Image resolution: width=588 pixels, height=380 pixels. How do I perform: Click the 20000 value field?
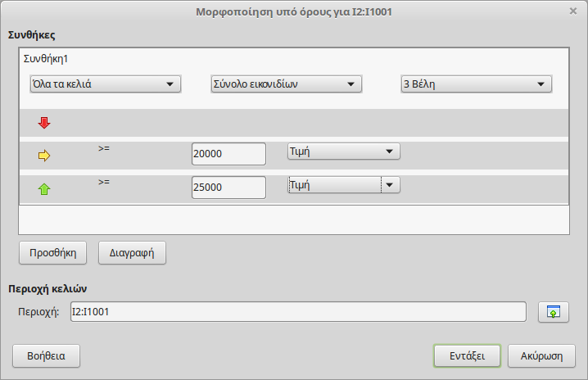[x=228, y=154]
